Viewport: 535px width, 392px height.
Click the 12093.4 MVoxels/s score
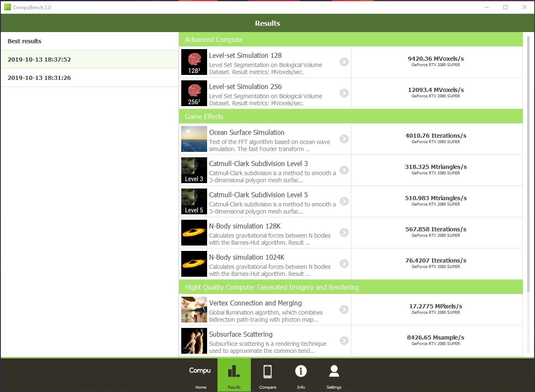(x=436, y=90)
